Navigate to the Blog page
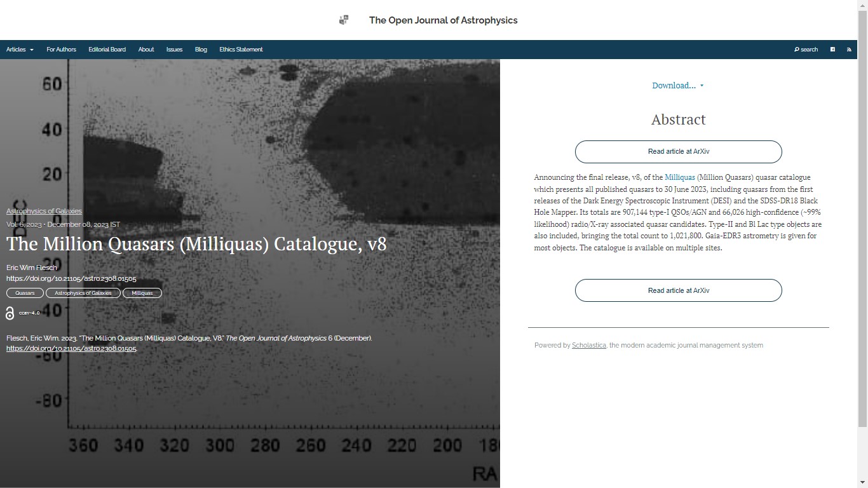This screenshot has height=488, width=868. point(201,50)
